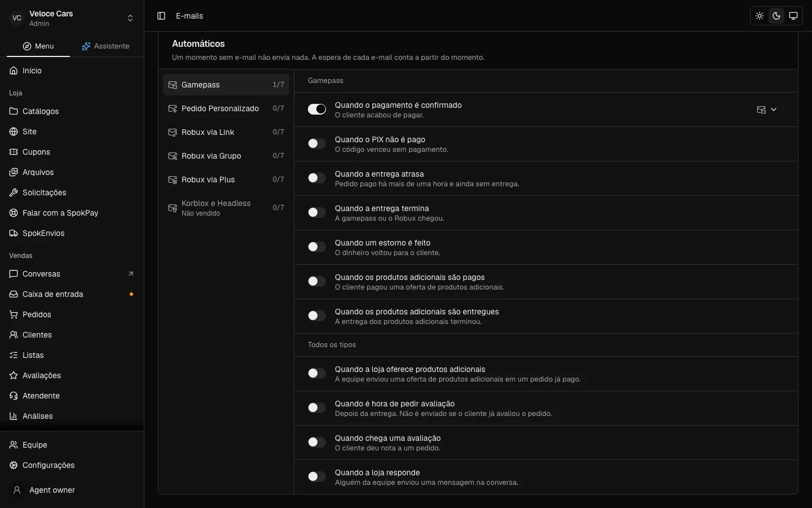Enable 'Quando a entrega termina' switch

[x=317, y=213]
